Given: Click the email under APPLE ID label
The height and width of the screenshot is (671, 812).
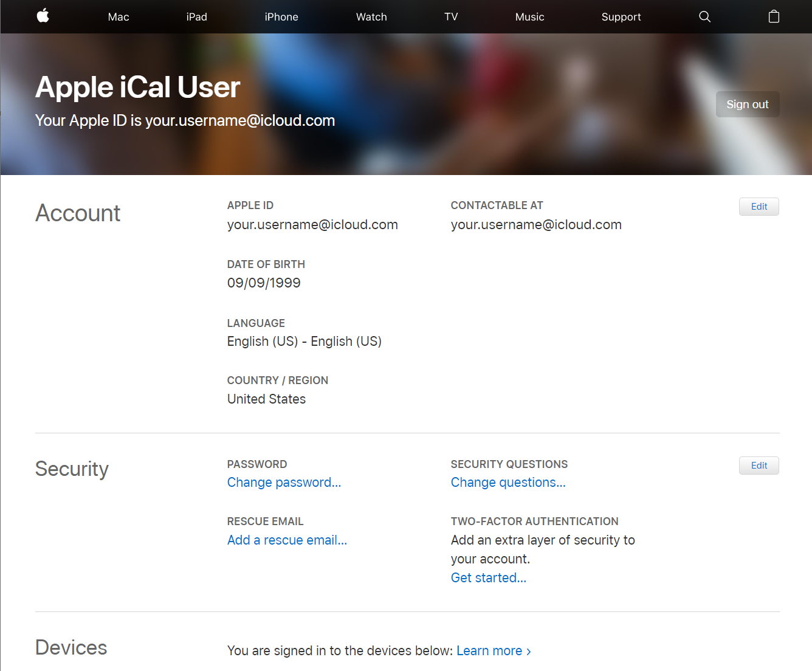Looking at the screenshot, I should [312, 225].
